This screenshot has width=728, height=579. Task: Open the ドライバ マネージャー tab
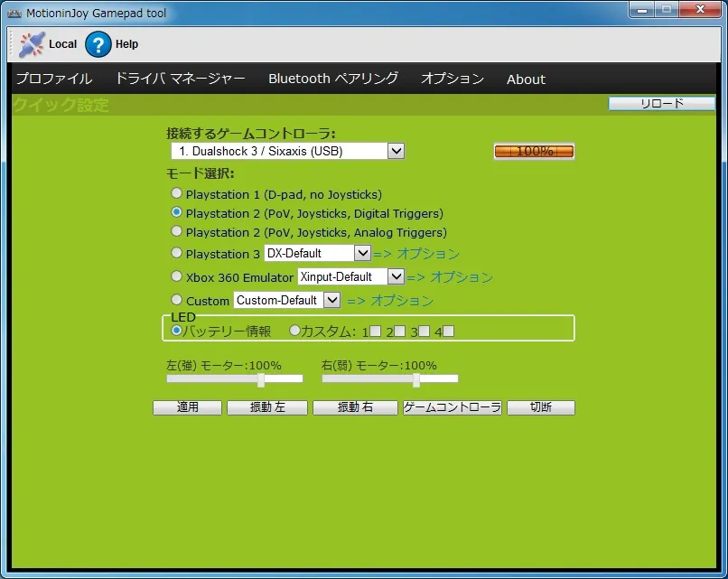point(180,79)
